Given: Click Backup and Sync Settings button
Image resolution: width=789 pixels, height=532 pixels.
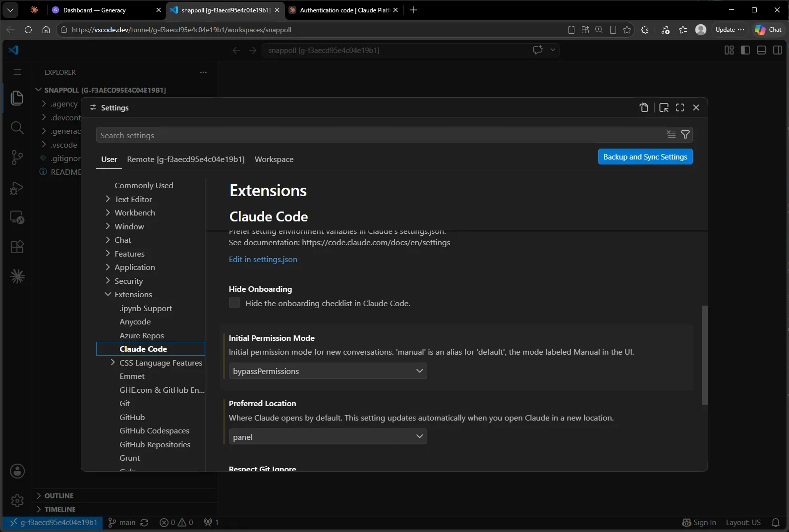Looking at the screenshot, I should 645,157.
